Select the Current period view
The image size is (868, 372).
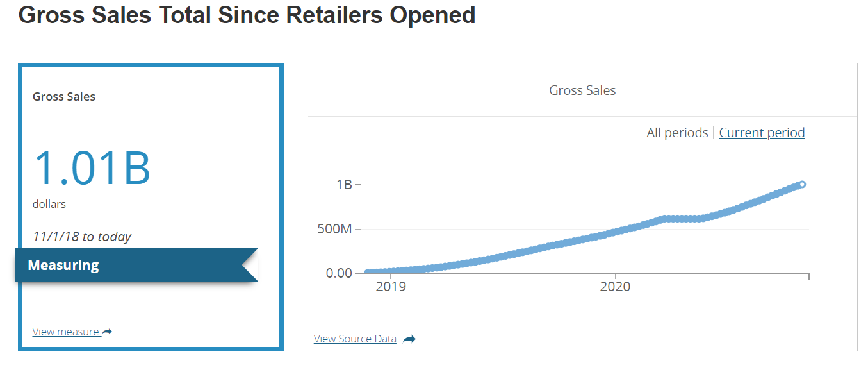coord(762,133)
